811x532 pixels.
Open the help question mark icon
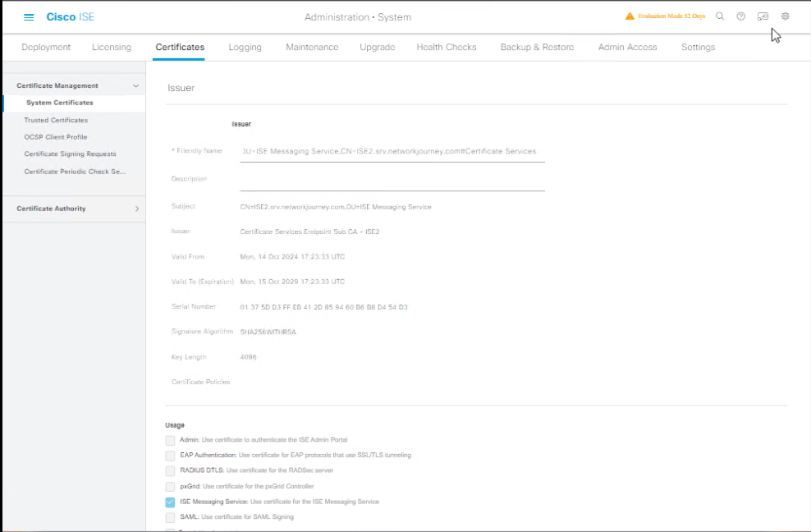click(x=741, y=16)
